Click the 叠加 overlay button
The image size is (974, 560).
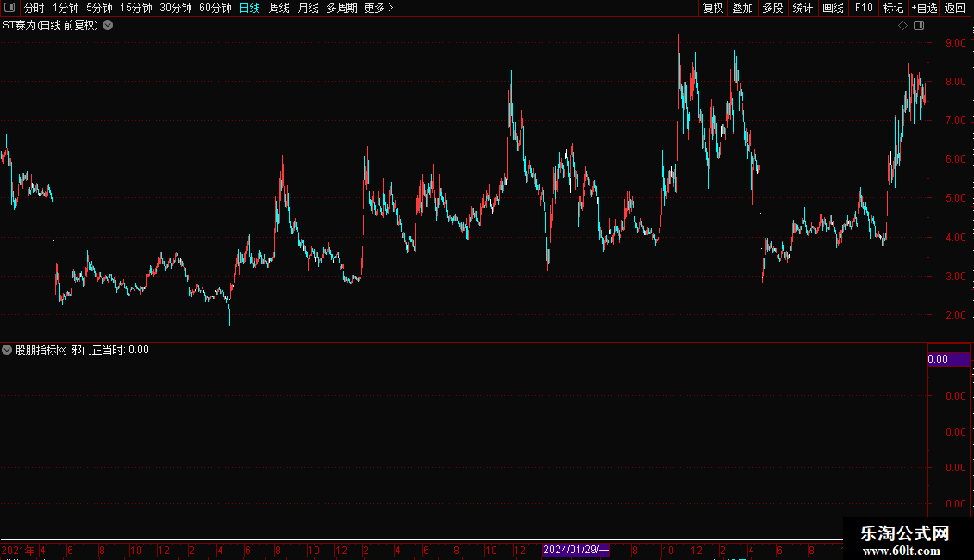click(x=743, y=8)
